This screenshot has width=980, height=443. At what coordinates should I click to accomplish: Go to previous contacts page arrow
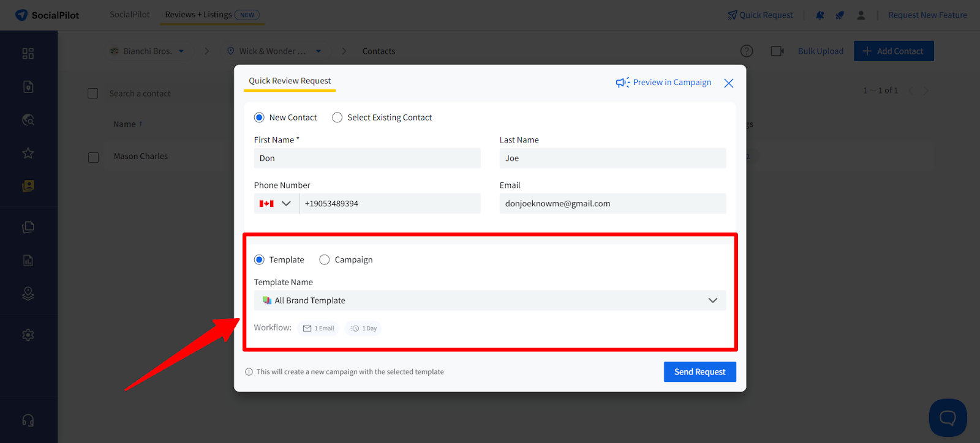(911, 91)
